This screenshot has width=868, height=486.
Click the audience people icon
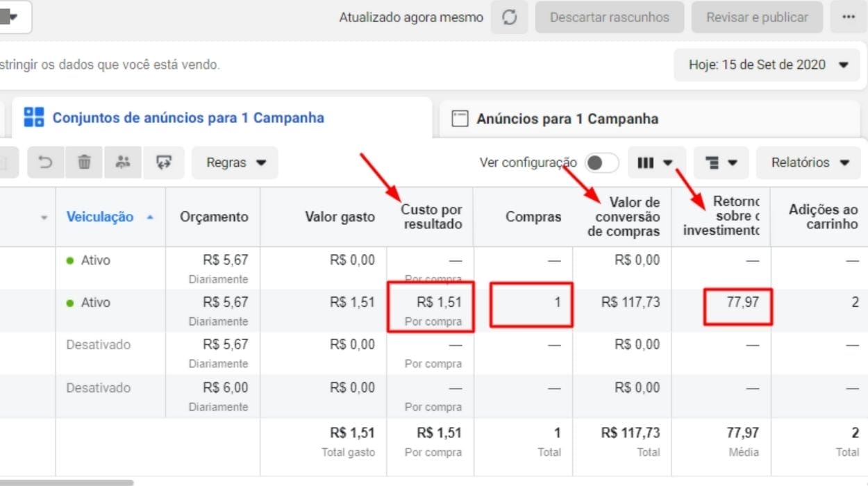pos(123,162)
